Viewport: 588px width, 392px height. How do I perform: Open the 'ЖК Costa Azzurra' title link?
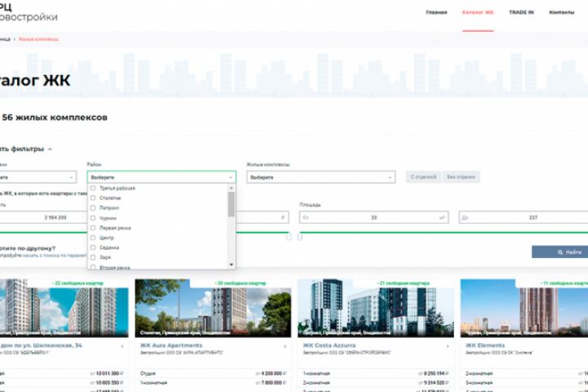pos(329,345)
